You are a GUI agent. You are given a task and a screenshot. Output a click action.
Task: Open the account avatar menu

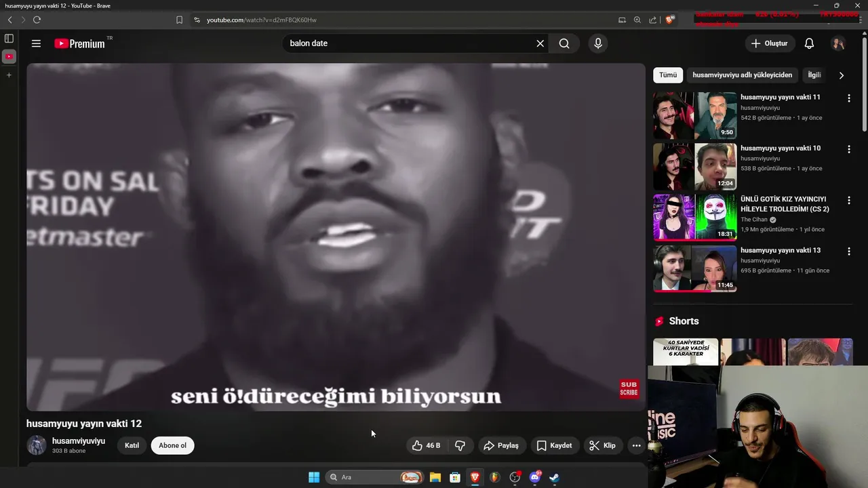pos(838,43)
